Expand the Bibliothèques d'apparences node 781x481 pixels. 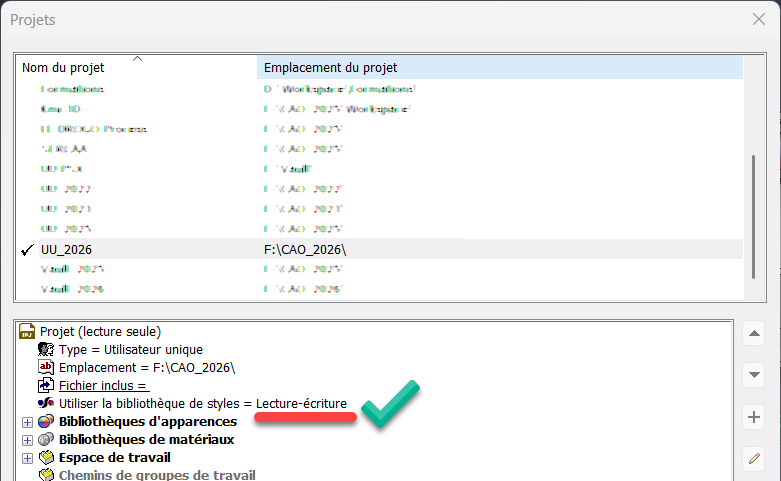point(27,422)
